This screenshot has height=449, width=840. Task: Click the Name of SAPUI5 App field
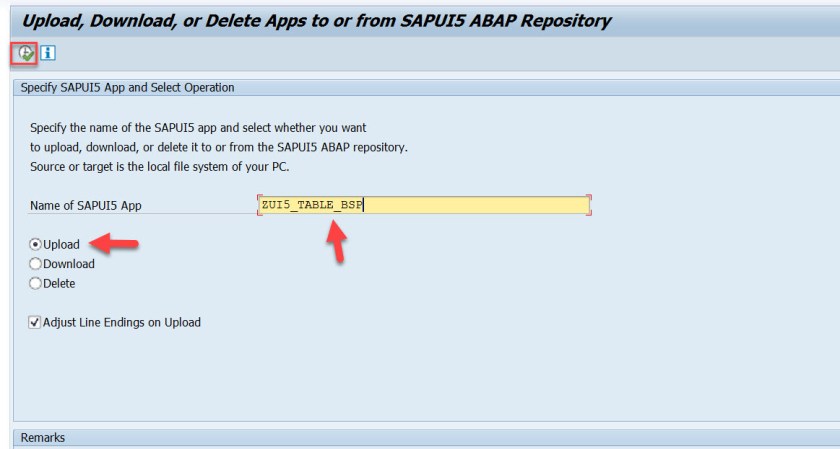pos(424,205)
